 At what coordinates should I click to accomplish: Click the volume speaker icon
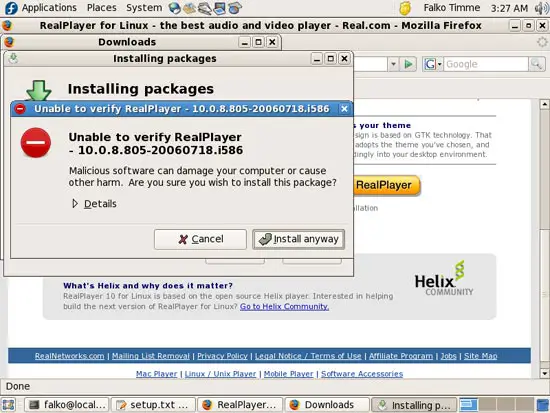tap(541, 8)
